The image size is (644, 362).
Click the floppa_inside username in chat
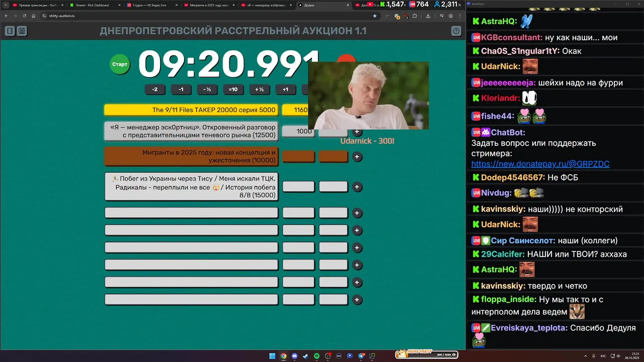508,299
